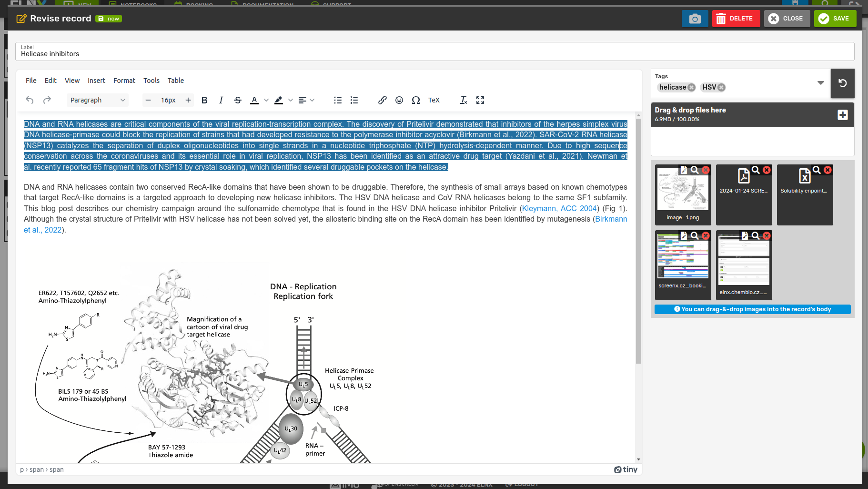868x489 pixels.
Task: Click the camera snapshot icon button
Action: click(695, 19)
